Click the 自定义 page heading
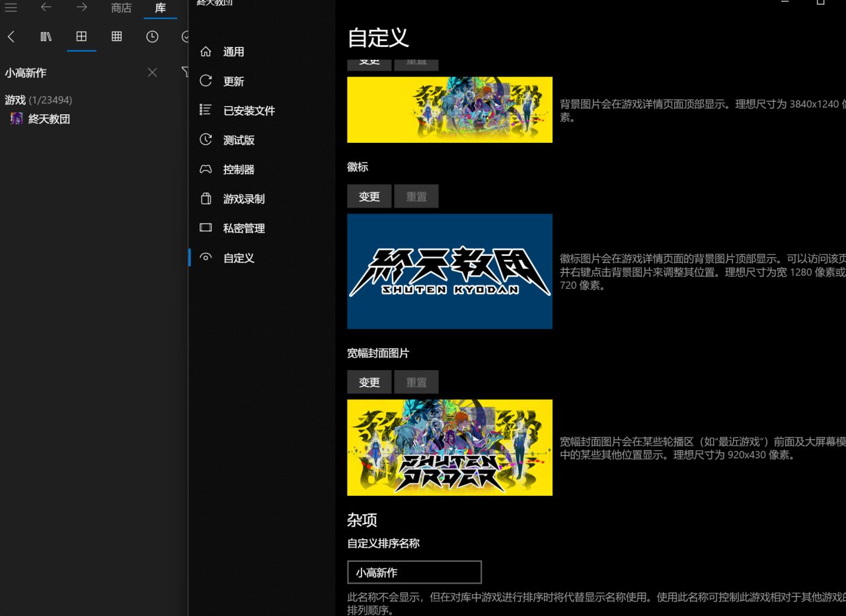Screen dimensions: 846x616 pos(379,38)
